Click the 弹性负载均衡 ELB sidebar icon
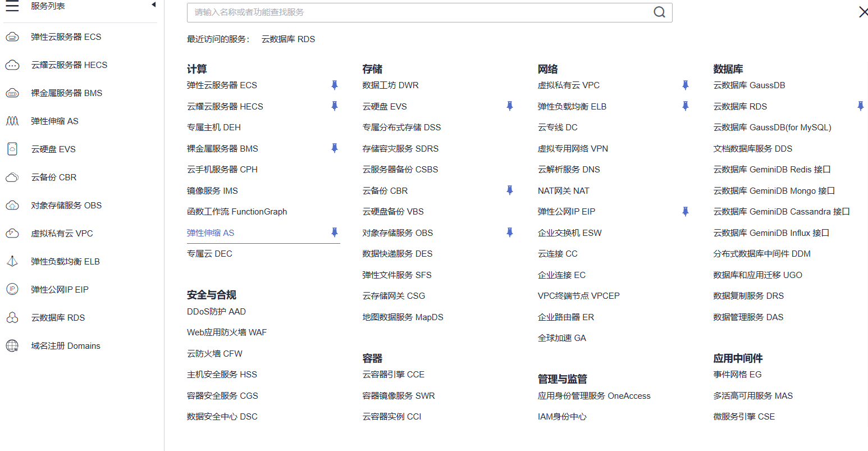 point(13,261)
